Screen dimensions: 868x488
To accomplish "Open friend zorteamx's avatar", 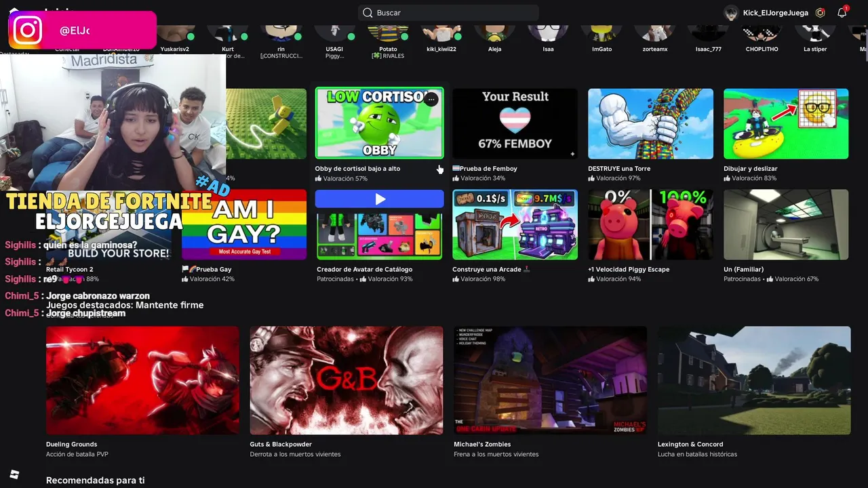I will tap(655, 33).
